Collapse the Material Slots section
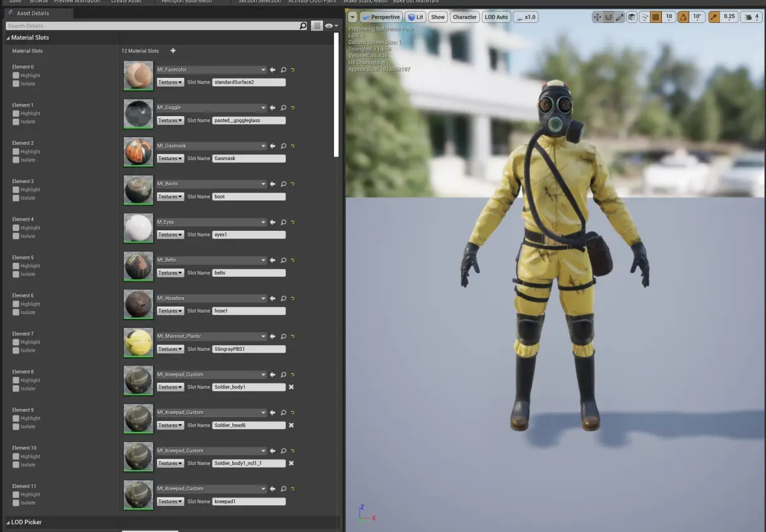Image resolution: width=766 pixels, height=532 pixels. pyautogui.click(x=8, y=38)
